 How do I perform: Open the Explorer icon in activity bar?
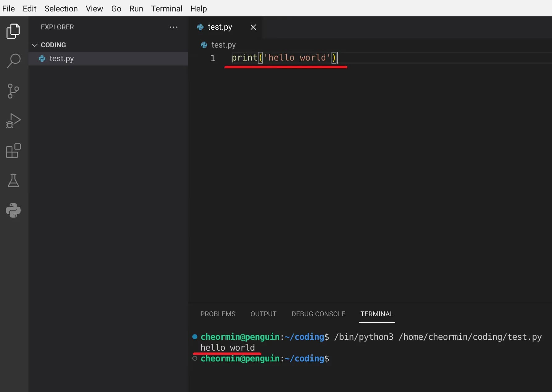pos(13,31)
